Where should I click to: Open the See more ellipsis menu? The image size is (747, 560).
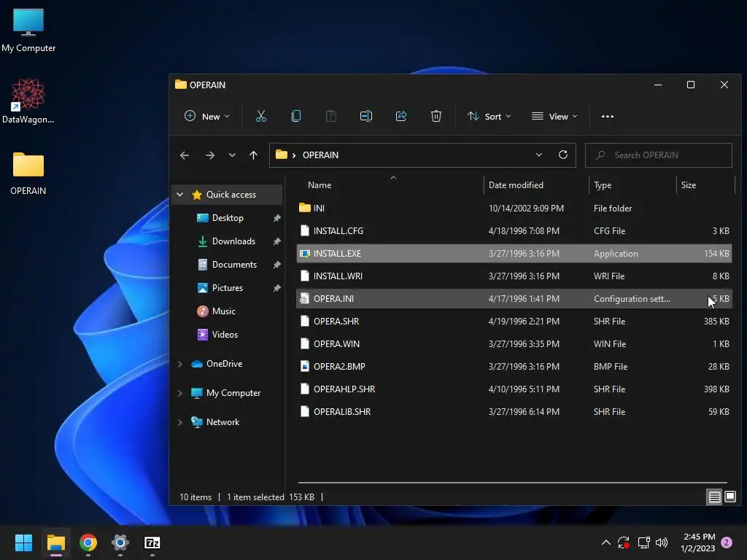click(608, 116)
